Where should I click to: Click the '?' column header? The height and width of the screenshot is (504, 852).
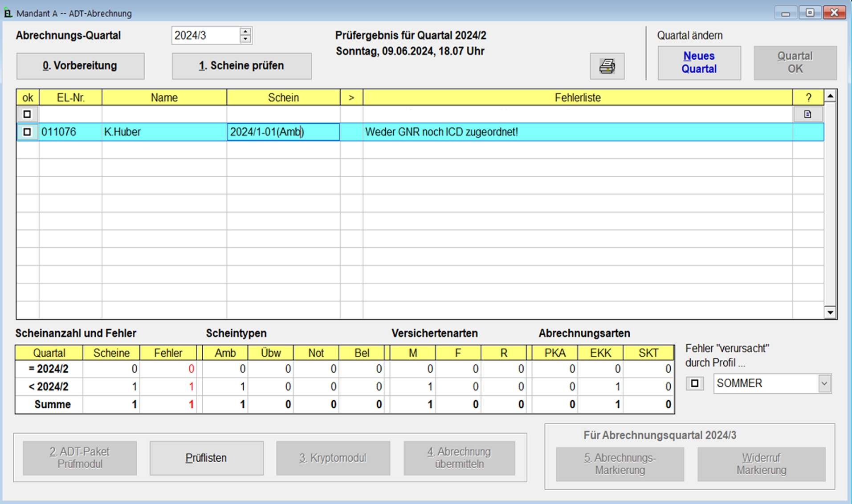pyautogui.click(x=808, y=98)
